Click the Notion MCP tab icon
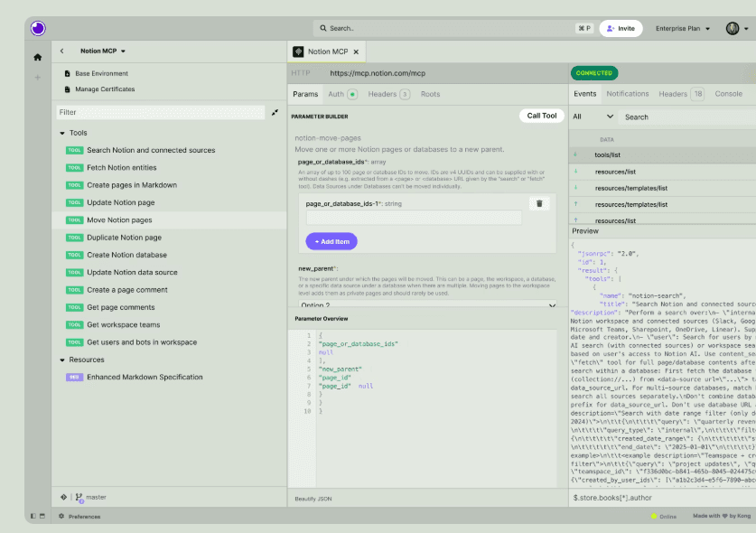The image size is (756, 533). tap(298, 51)
